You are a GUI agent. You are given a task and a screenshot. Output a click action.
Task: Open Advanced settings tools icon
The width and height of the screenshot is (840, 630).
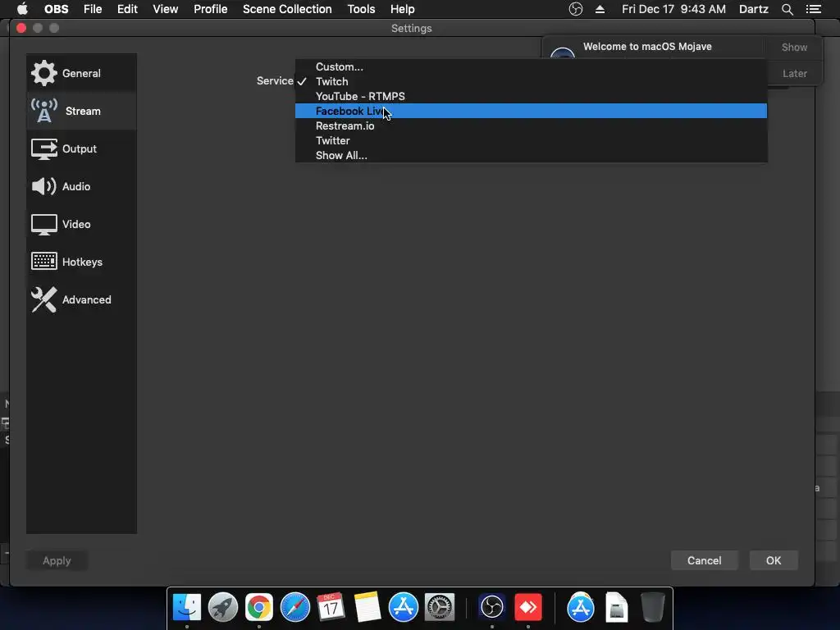tap(44, 299)
